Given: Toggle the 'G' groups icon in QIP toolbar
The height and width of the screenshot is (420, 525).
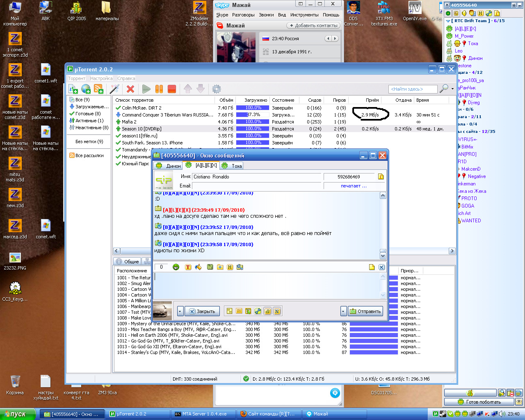Looking at the screenshot, I should tap(456, 13).
